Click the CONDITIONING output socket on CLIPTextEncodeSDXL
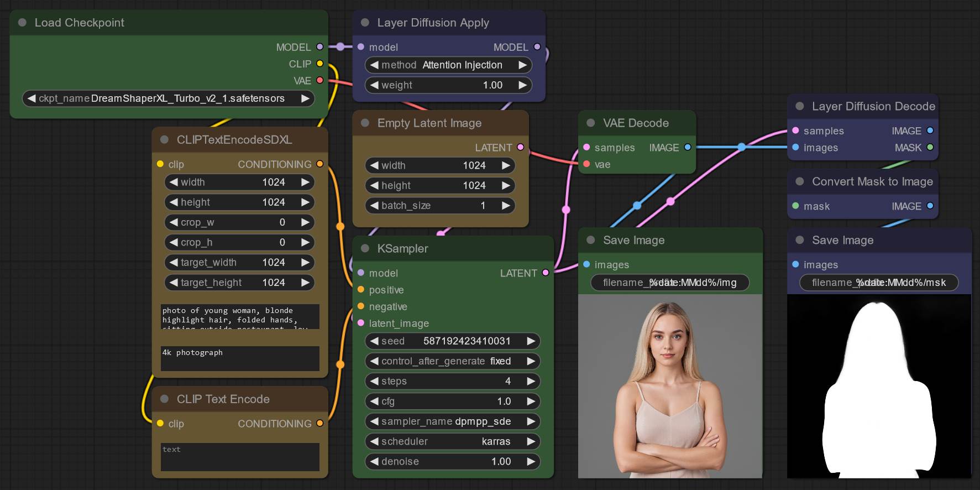The image size is (980, 490). pyautogui.click(x=319, y=164)
